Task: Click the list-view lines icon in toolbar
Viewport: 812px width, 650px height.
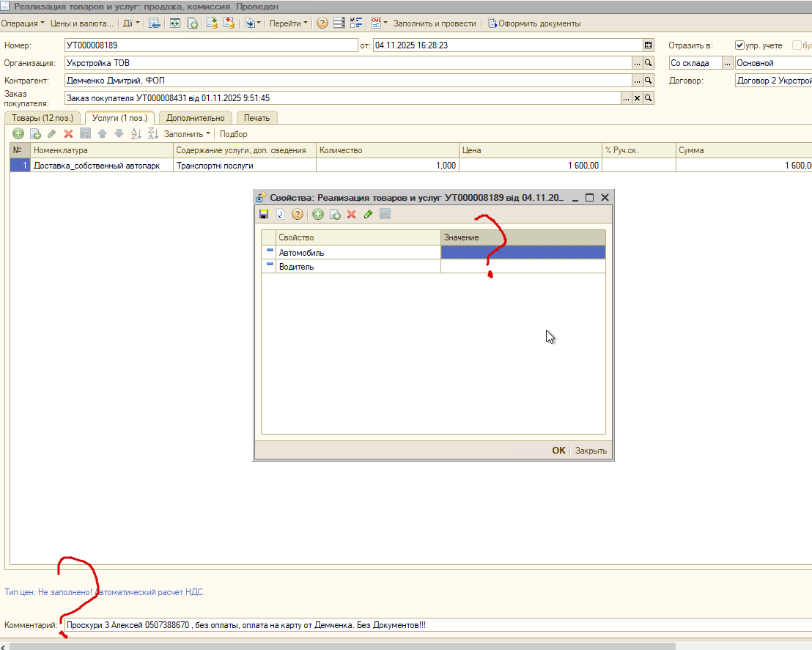Action: 339,23
